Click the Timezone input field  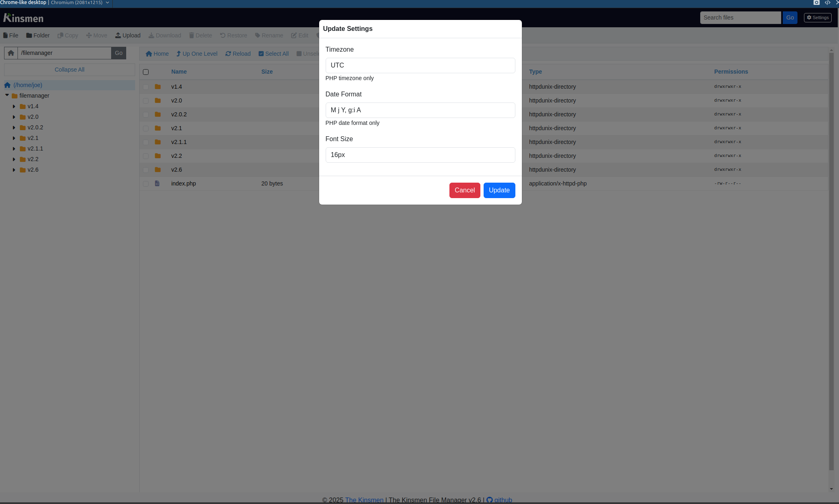[x=420, y=65]
